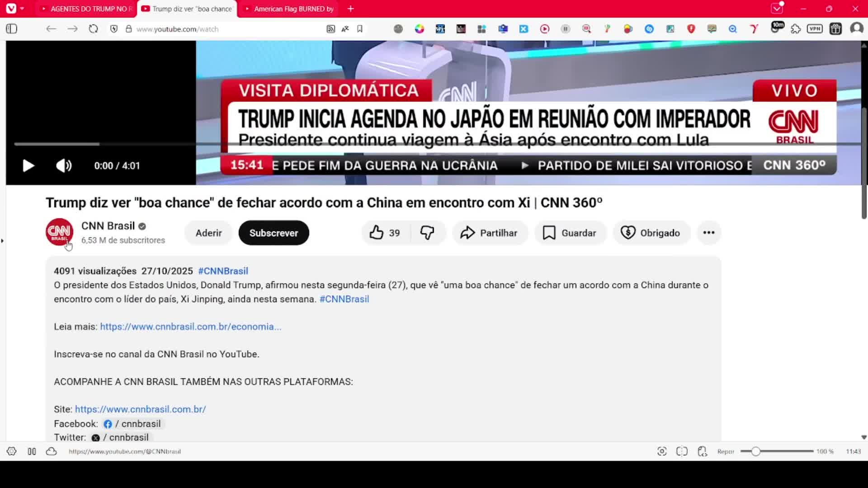Expand the left panel edge arrow
Image resolution: width=868 pixels, height=488 pixels.
(2, 241)
